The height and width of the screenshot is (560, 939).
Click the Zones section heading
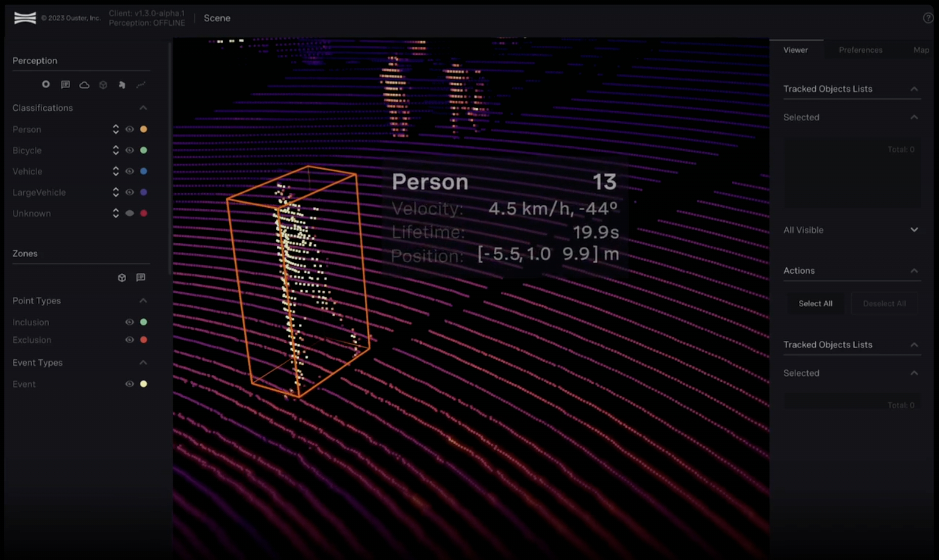(25, 254)
